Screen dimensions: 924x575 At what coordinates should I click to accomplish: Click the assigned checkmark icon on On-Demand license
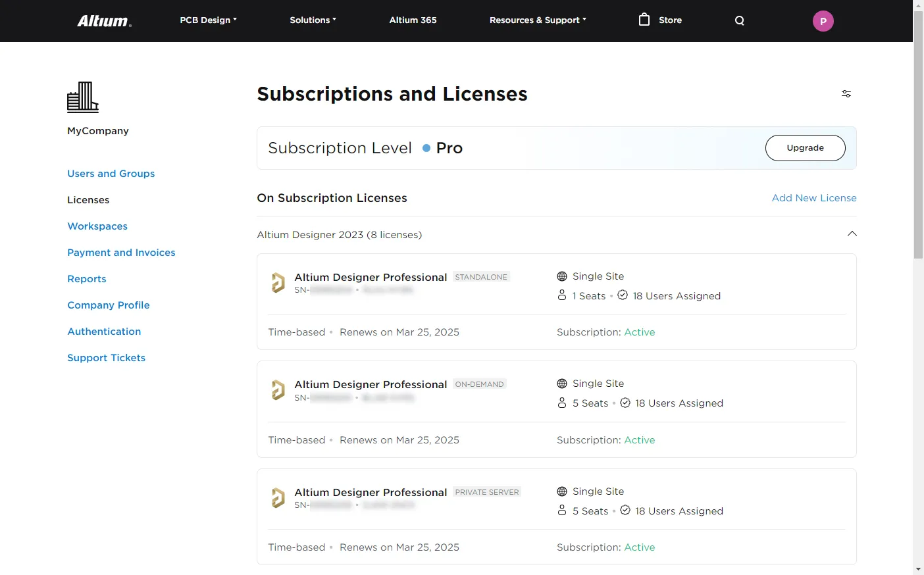[625, 403]
